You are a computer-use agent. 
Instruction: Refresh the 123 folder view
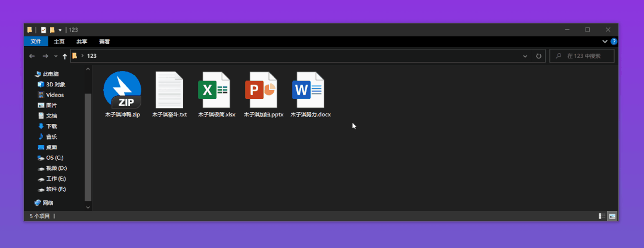538,56
